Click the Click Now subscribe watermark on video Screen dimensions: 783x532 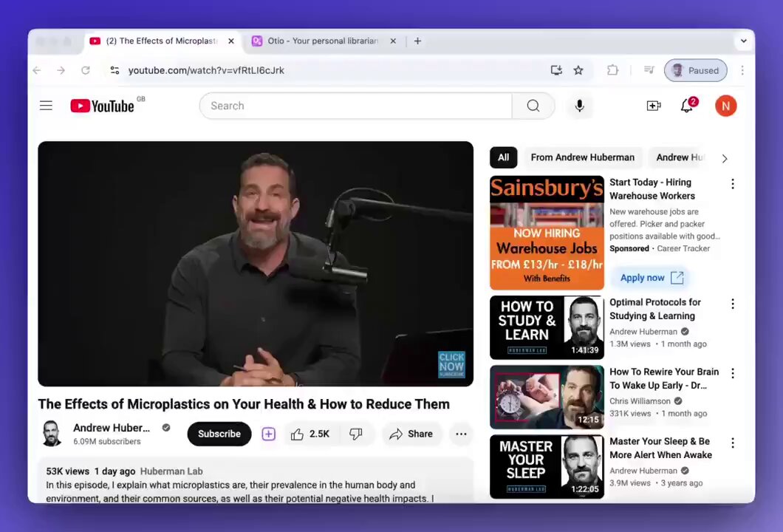(451, 364)
